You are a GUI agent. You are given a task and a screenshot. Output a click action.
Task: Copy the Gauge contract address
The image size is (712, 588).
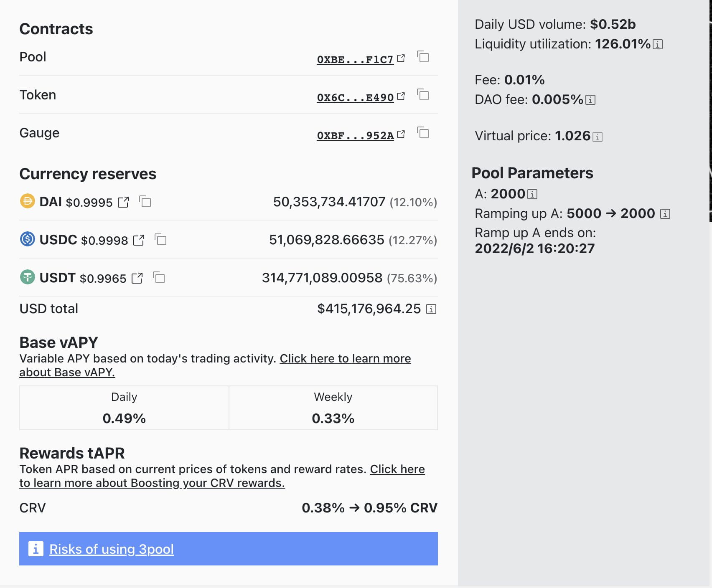click(423, 133)
